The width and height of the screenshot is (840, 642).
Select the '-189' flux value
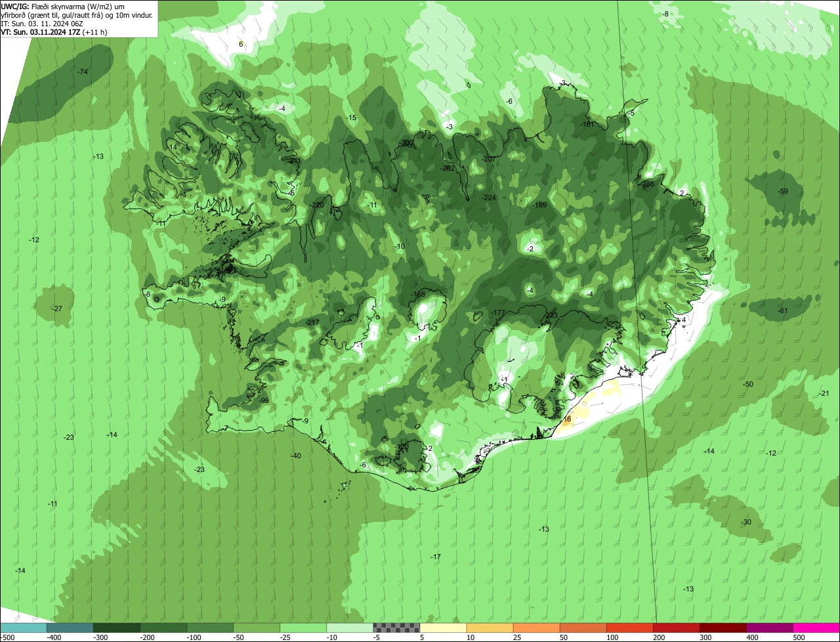(539, 205)
